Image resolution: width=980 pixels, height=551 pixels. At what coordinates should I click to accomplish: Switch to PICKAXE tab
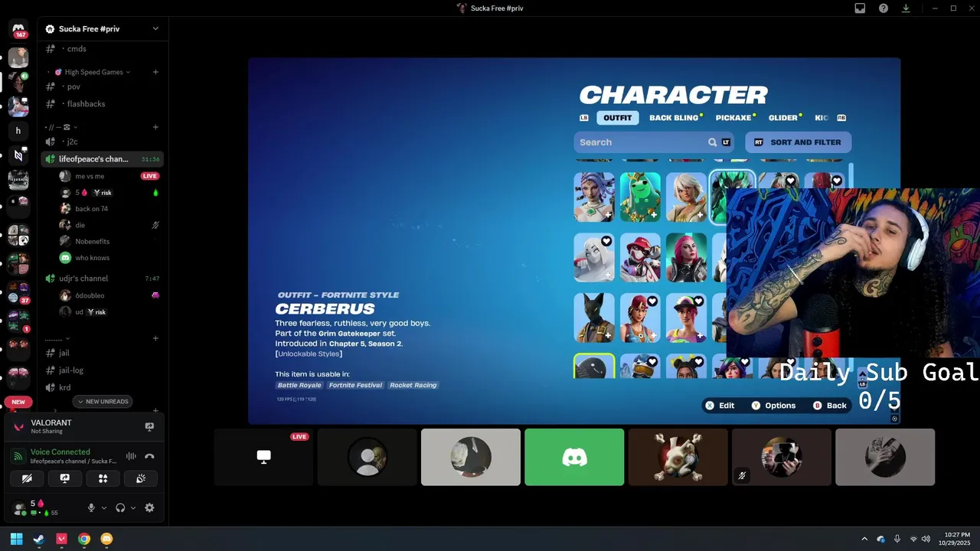click(x=733, y=118)
